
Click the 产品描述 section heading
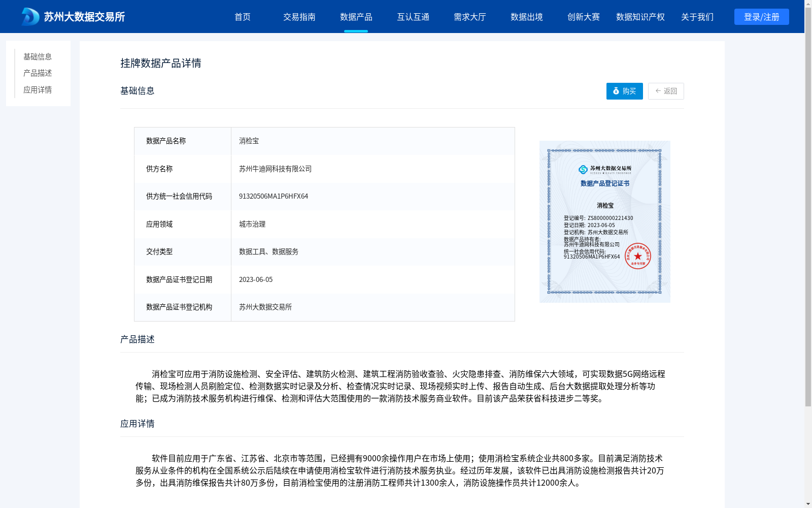tap(138, 339)
